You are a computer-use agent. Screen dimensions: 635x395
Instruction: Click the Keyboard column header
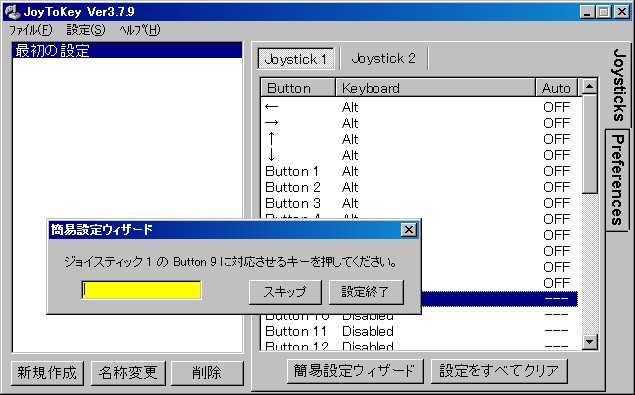click(435, 88)
